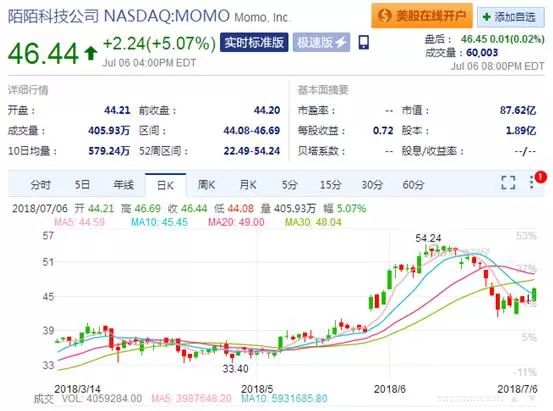Viewport: 553px width, 411px height.
Task: Select the 周K weekly candlestick tab
Action: pos(206,185)
